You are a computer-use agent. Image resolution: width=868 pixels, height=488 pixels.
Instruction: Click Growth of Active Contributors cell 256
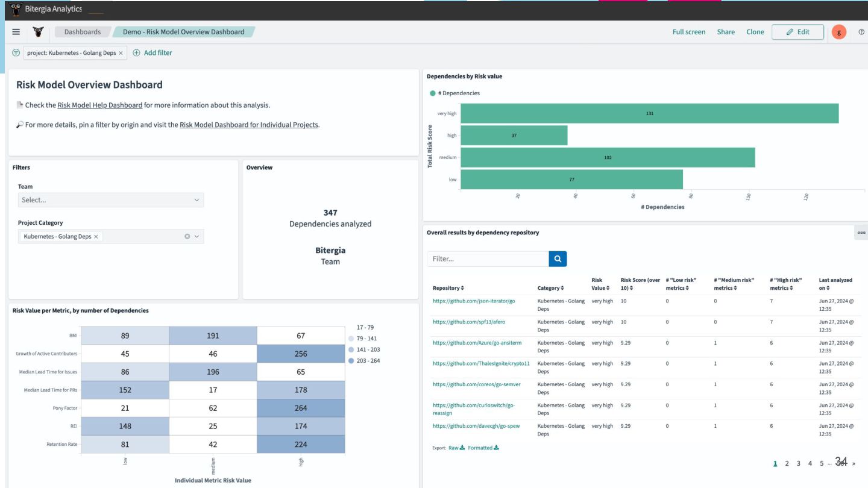click(x=301, y=354)
